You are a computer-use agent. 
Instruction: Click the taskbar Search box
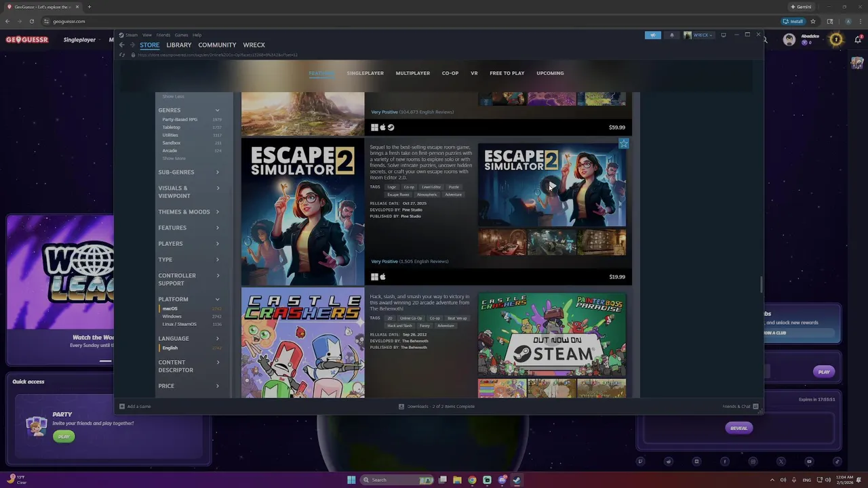tap(397, 480)
